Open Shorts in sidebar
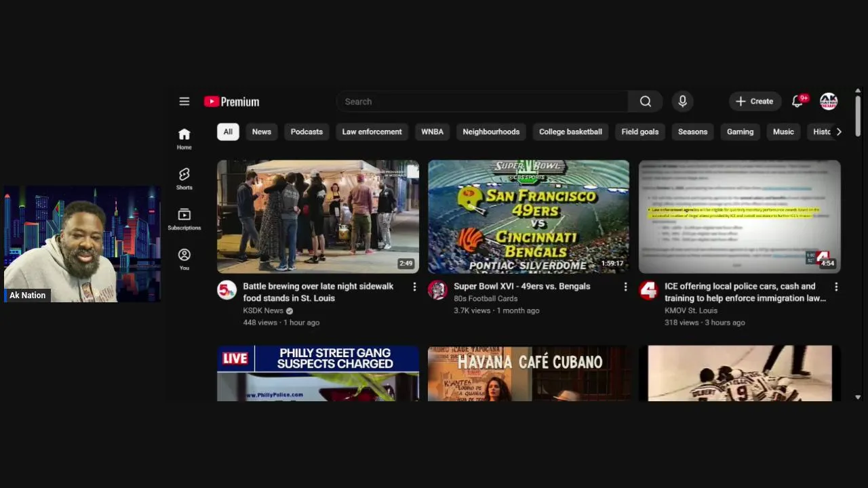The image size is (868, 488). [184, 179]
